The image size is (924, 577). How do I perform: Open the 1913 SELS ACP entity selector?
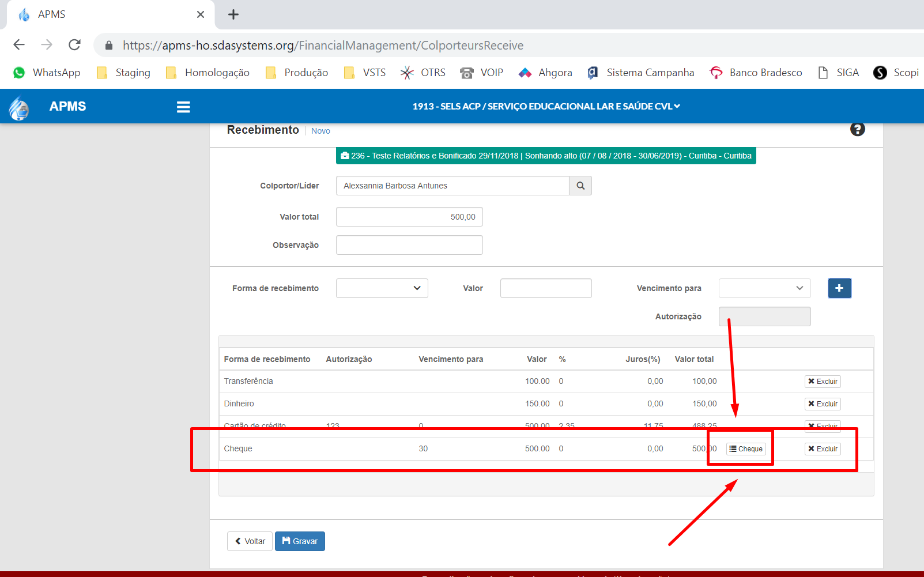[546, 106]
